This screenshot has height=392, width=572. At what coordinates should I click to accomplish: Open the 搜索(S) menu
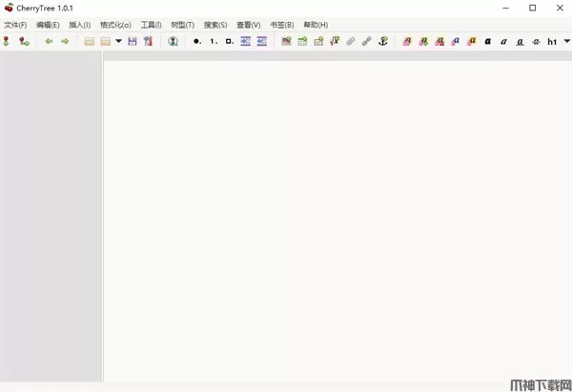coord(215,25)
